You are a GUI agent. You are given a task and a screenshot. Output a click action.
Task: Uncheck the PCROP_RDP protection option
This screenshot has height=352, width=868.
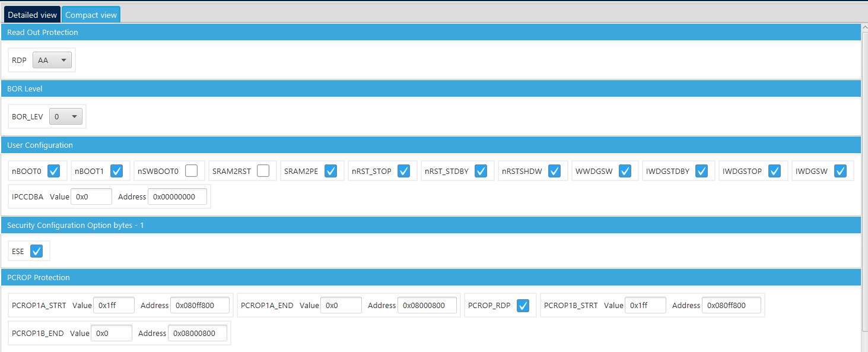click(x=523, y=305)
